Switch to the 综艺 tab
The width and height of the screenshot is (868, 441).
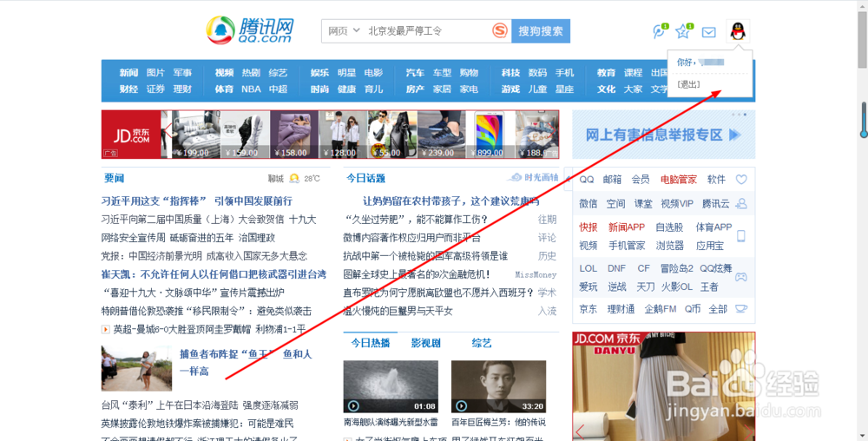482,343
